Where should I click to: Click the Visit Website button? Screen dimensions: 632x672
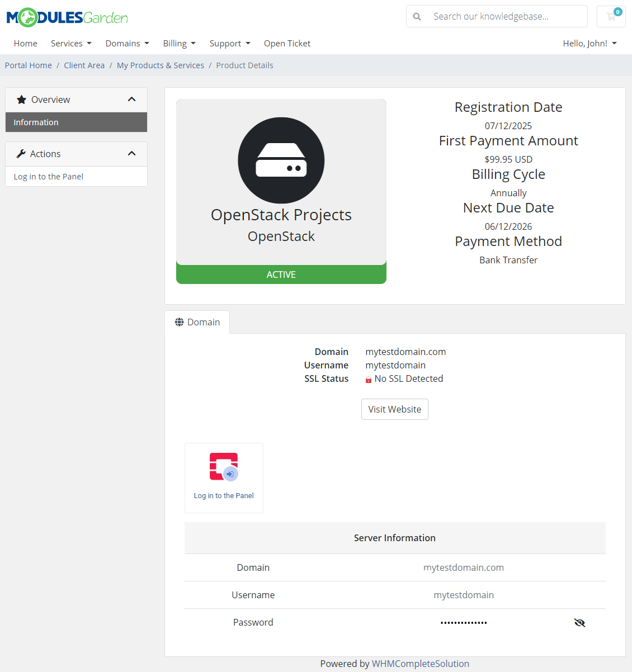394,409
